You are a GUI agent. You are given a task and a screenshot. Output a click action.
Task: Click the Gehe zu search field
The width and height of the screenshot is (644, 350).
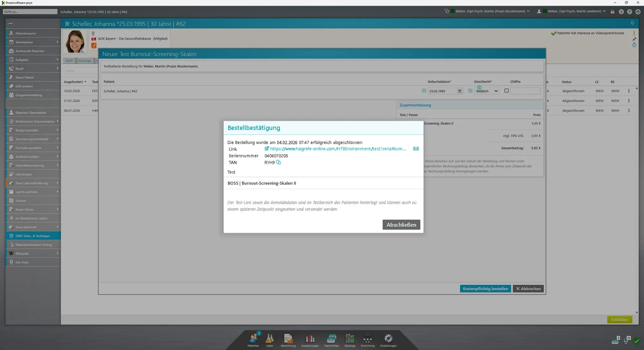pos(30,12)
